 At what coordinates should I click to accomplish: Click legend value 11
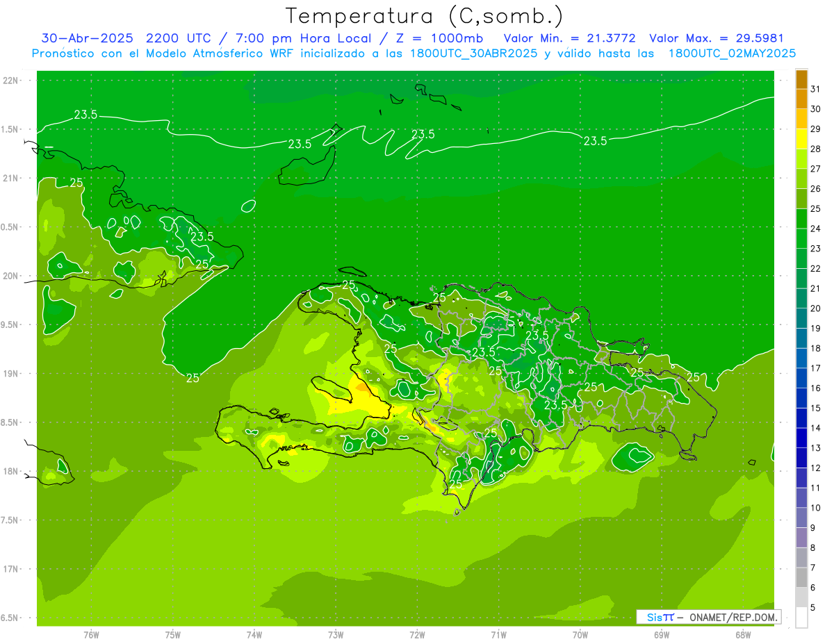[816, 488]
